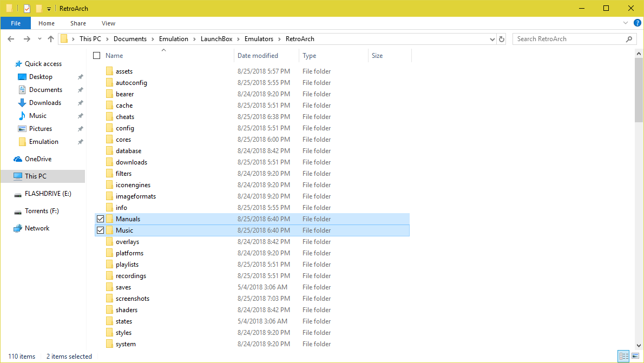Open the Help question mark icon
This screenshot has height=363, width=644.
pos(638,23)
